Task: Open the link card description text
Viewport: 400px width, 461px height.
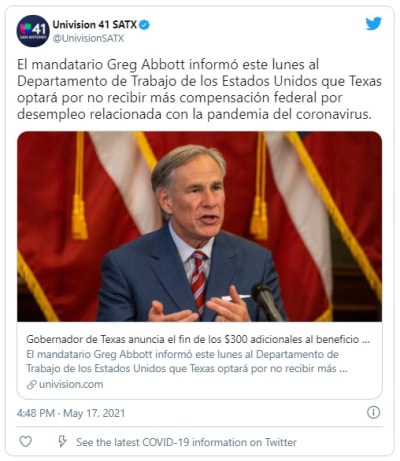Action: (x=187, y=361)
